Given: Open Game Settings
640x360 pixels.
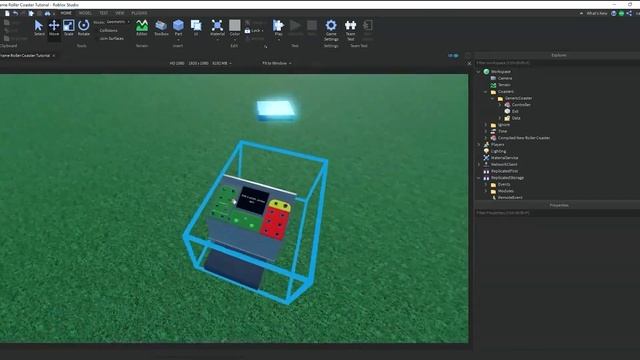Looking at the screenshot, I should (331, 29).
